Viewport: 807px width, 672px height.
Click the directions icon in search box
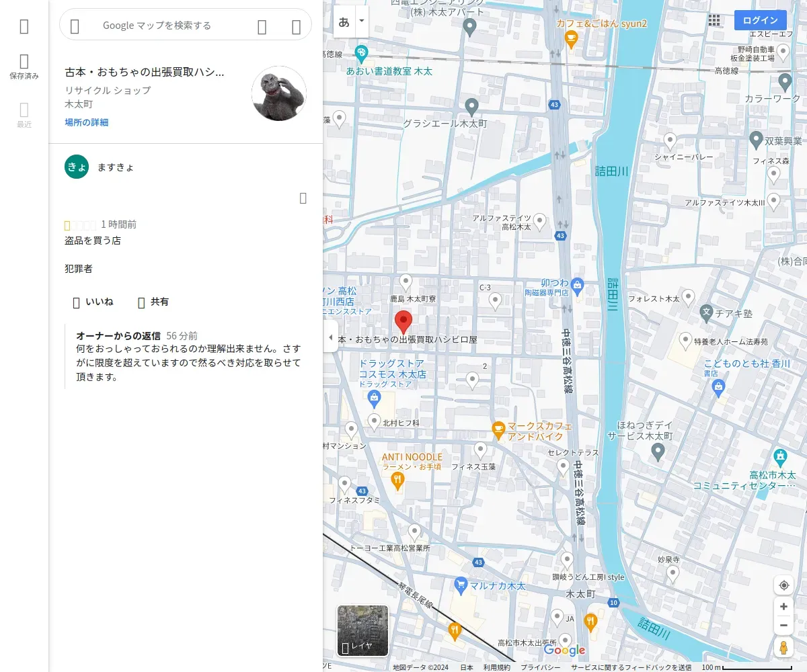296,26
